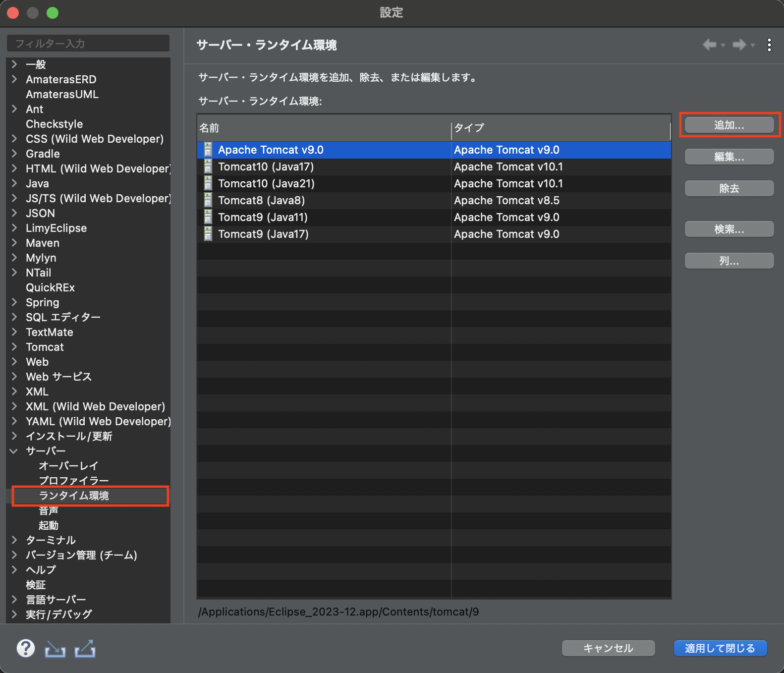
Task: Select the 検証 preferences item
Action: click(36, 585)
